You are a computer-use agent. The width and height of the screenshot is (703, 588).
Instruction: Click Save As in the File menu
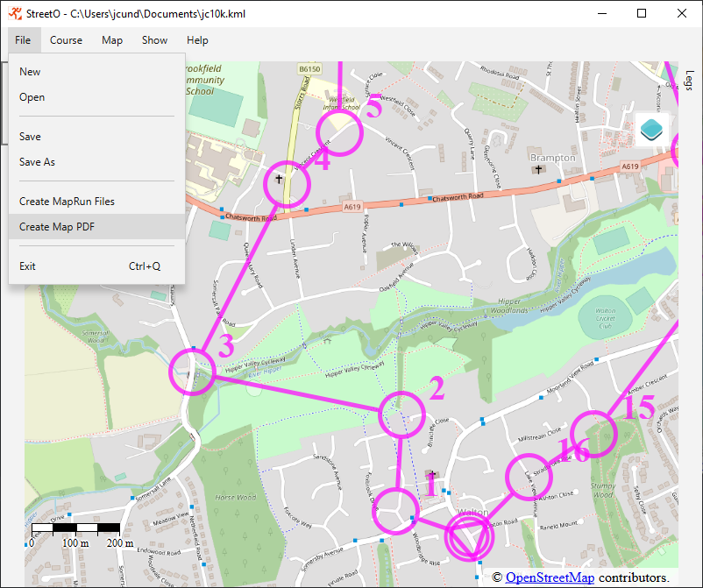tap(37, 162)
